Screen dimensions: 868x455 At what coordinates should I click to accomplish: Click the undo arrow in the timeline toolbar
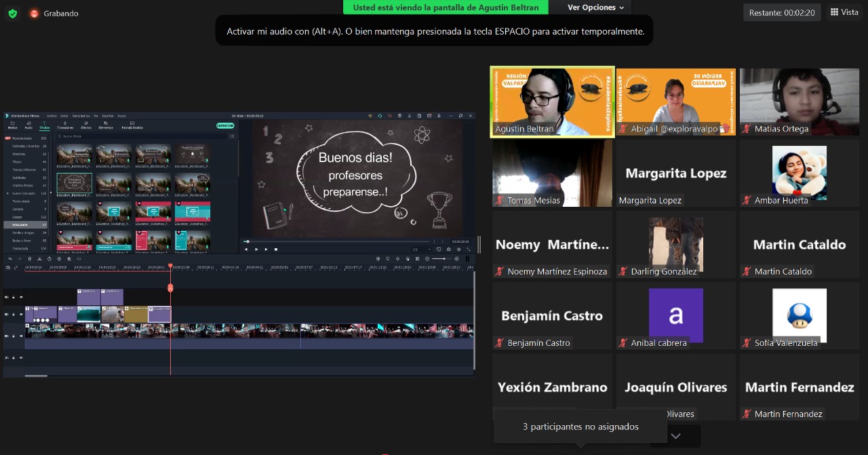click(10, 258)
